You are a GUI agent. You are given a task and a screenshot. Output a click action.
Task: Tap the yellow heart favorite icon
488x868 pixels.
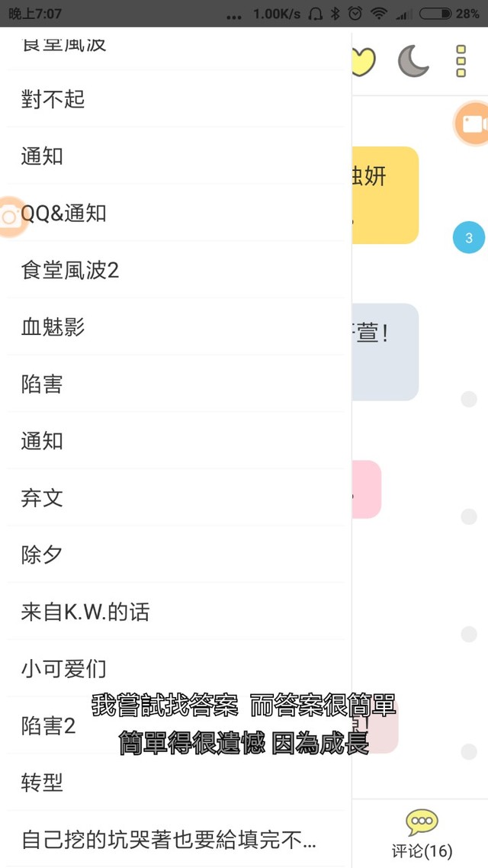point(364,62)
